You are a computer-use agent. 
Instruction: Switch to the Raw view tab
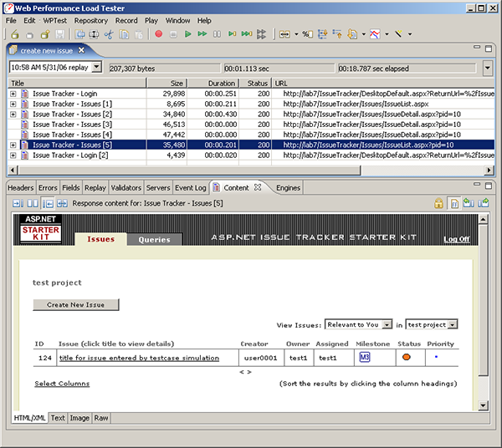(x=101, y=418)
